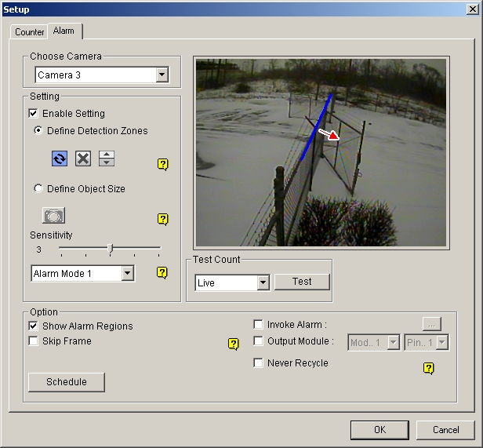Click the Camera 3 live preview image
The height and width of the screenshot is (448, 483).
pos(321,152)
